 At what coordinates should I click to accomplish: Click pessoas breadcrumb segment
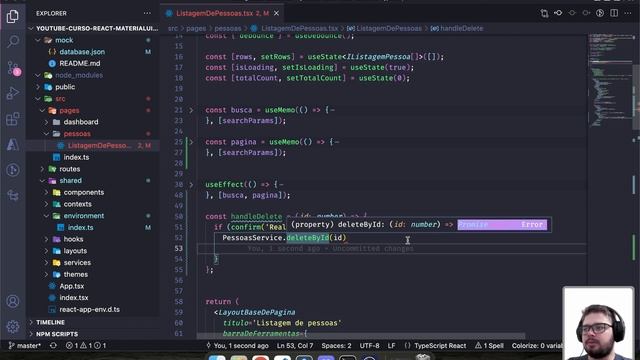(x=228, y=29)
